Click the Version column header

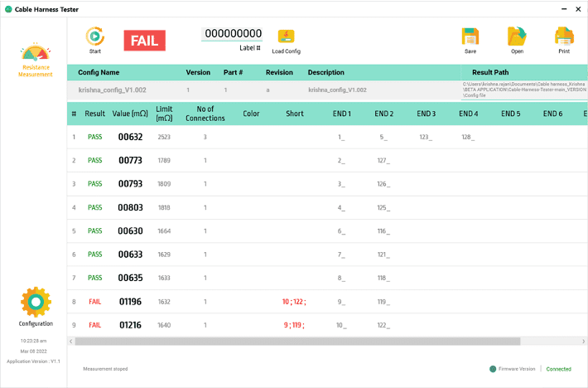(198, 72)
